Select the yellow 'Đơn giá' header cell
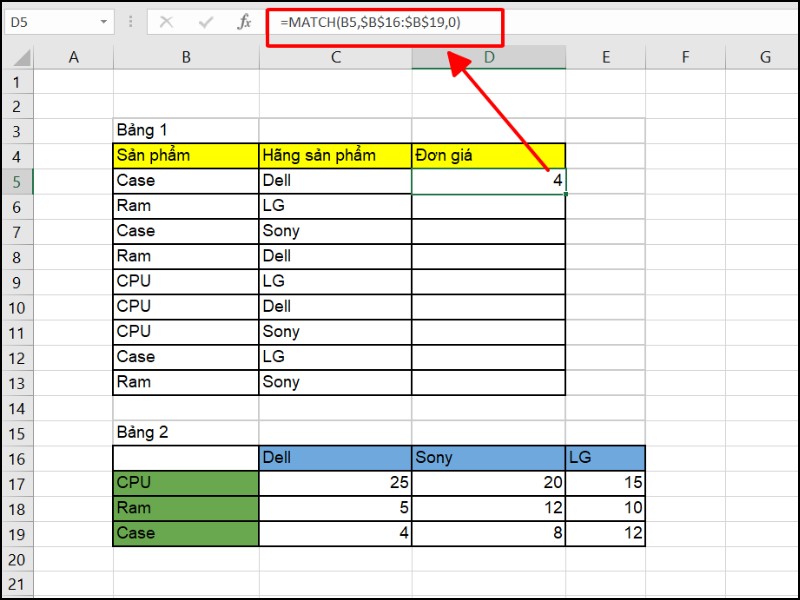Screen dimensions: 800x600 click(x=488, y=156)
